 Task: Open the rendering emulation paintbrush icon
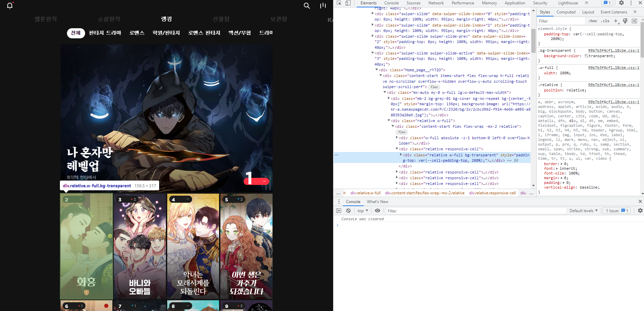(x=625, y=21)
